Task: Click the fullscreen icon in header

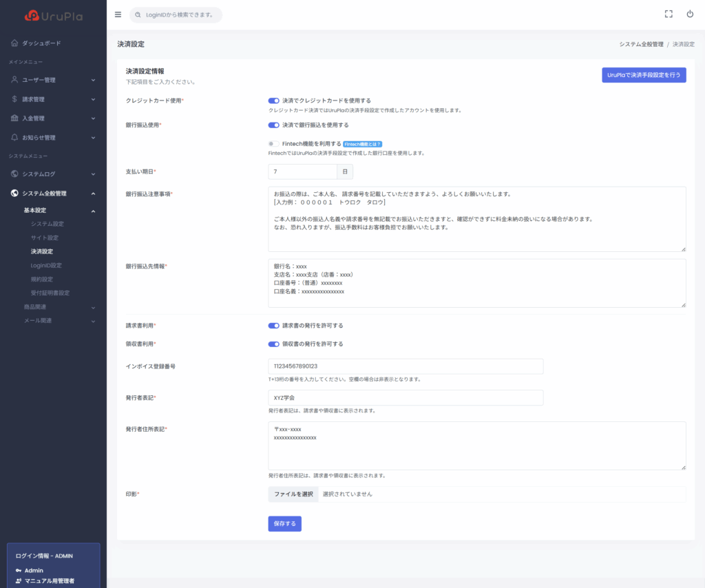Action: tap(668, 14)
